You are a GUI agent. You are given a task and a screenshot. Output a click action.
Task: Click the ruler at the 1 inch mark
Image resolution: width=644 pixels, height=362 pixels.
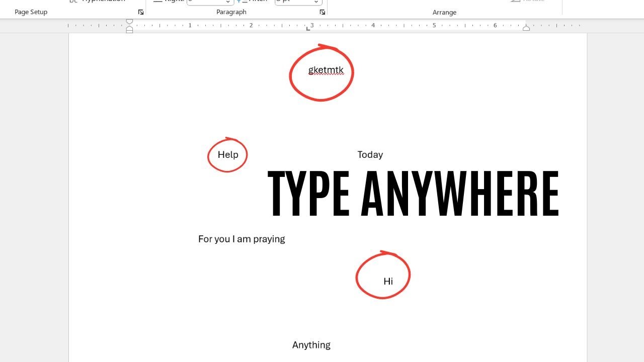190,25
